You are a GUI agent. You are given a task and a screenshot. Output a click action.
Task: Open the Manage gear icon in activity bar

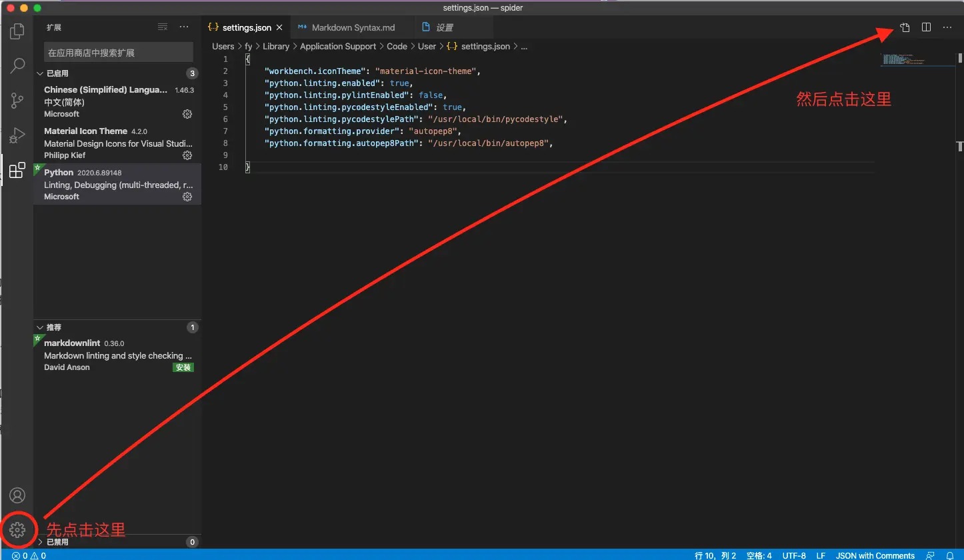(17, 530)
